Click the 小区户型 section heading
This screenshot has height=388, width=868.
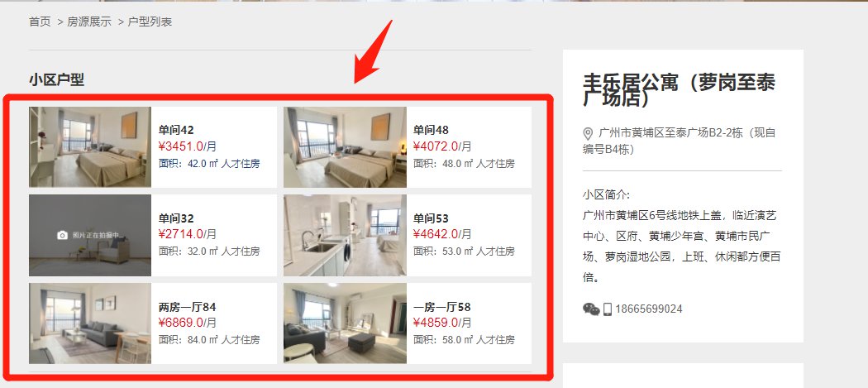(x=56, y=79)
